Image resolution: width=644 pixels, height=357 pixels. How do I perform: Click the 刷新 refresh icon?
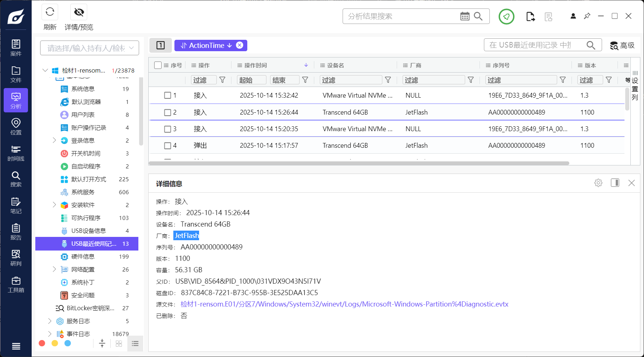point(50,12)
